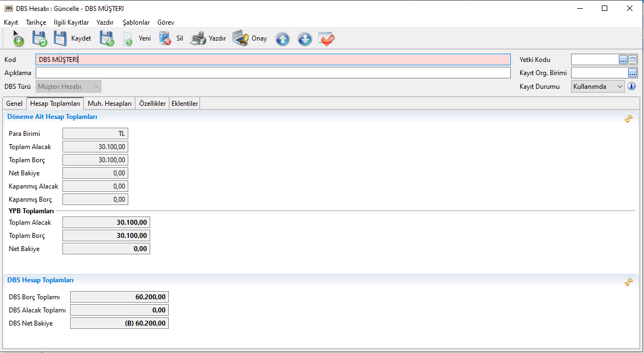Click the info icon beside Kayıt Durumu
Screen dimensions: 644x353
[x=631, y=86]
